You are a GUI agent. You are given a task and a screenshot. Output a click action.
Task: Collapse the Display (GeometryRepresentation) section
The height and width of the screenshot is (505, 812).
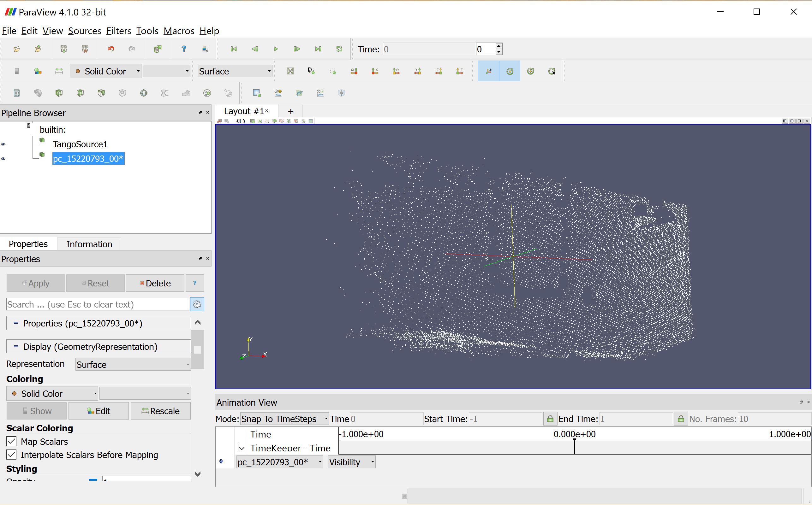point(99,347)
